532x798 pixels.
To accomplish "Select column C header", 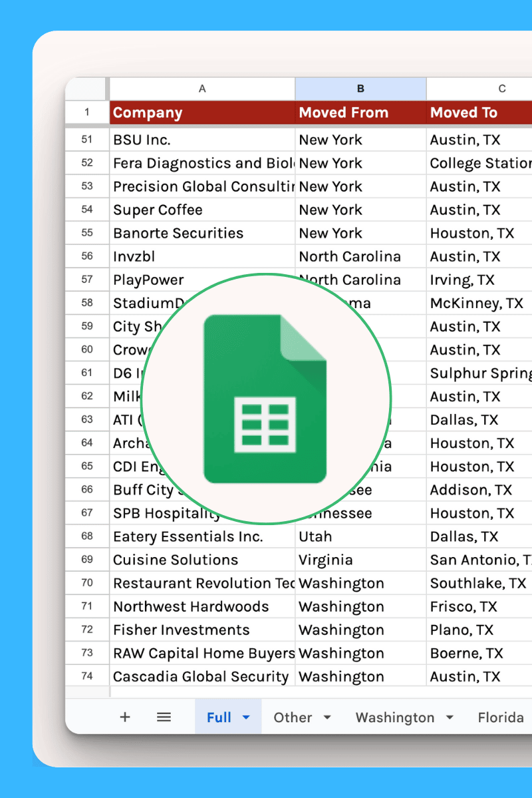I will 479,89.
